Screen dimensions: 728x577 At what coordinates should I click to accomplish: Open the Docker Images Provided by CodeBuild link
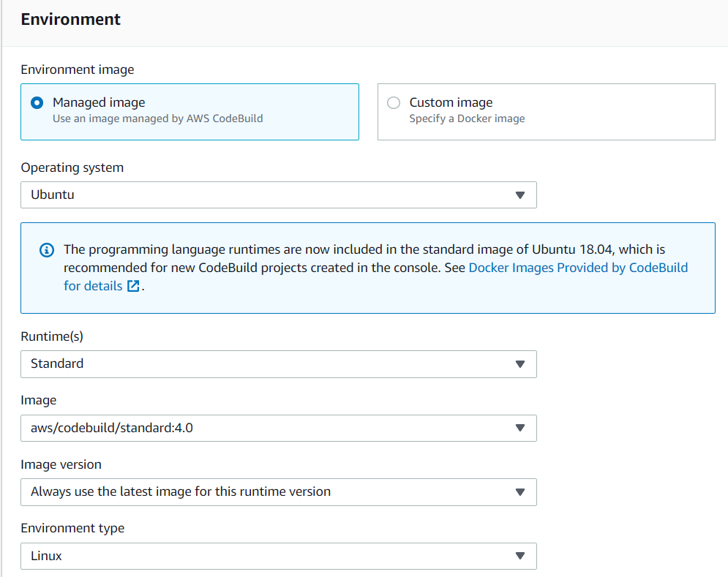point(578,268)
